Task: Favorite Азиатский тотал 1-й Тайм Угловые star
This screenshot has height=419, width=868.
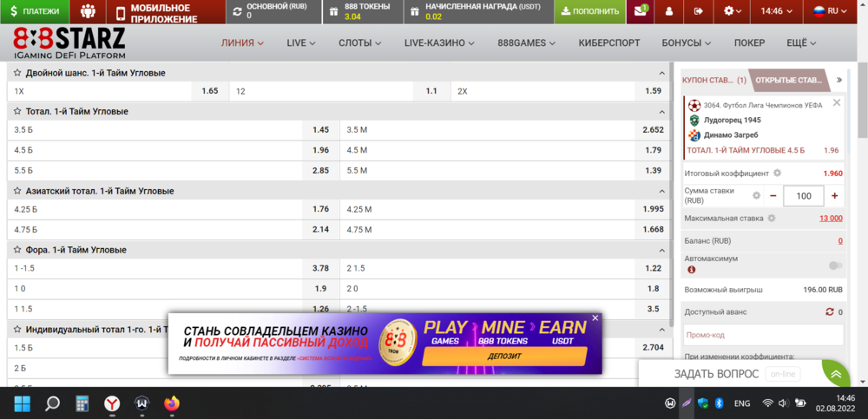Action: point(17,191)
